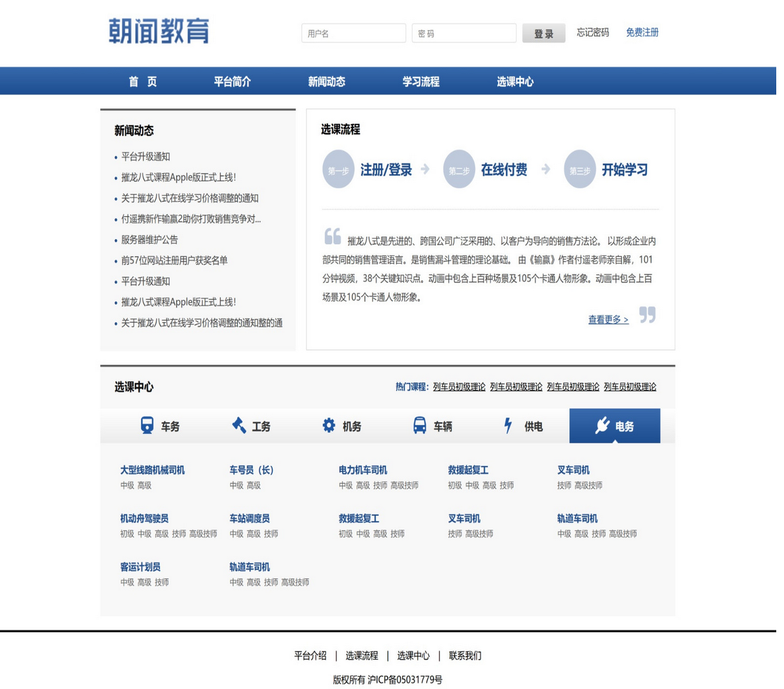Select the train icon for 车务 category

click(149, 425)
